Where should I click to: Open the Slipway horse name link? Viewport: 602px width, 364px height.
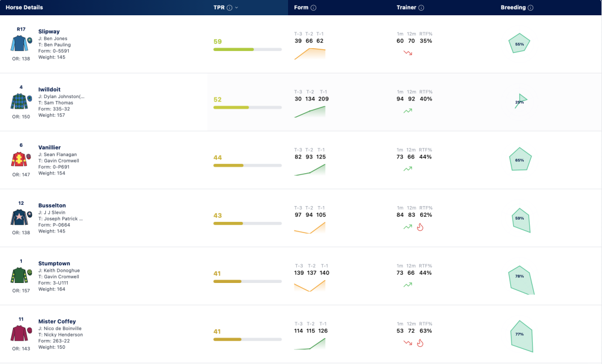tap(49, 32)
